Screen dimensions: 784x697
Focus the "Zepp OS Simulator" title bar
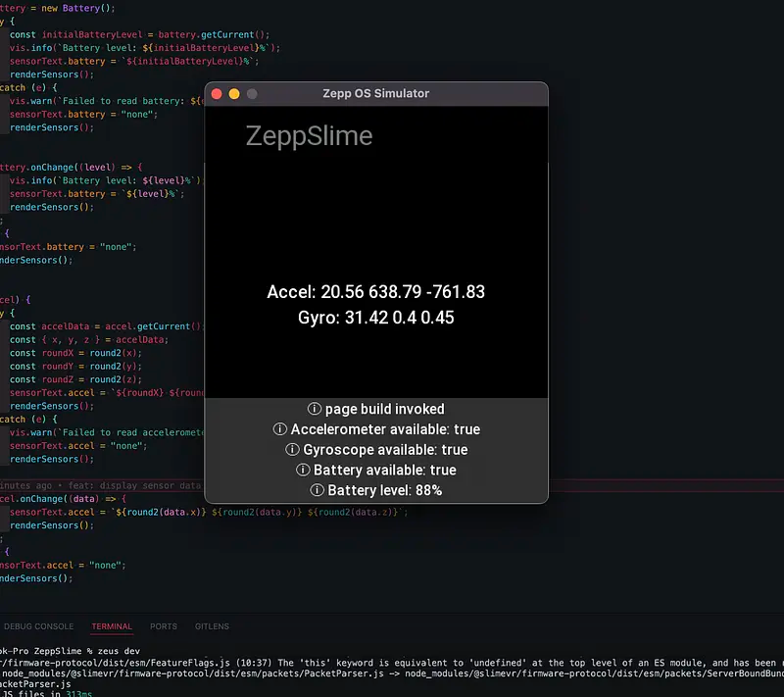375,94
